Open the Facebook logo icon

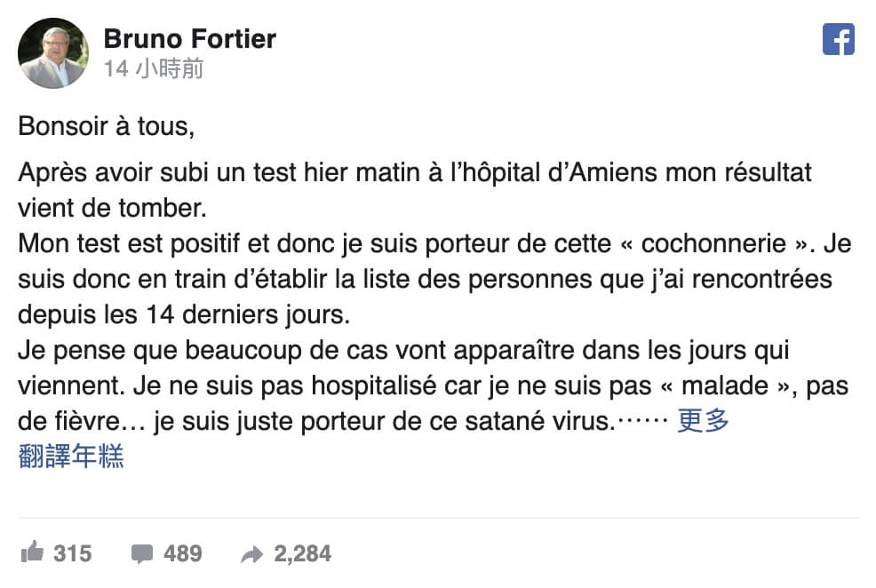838,39
